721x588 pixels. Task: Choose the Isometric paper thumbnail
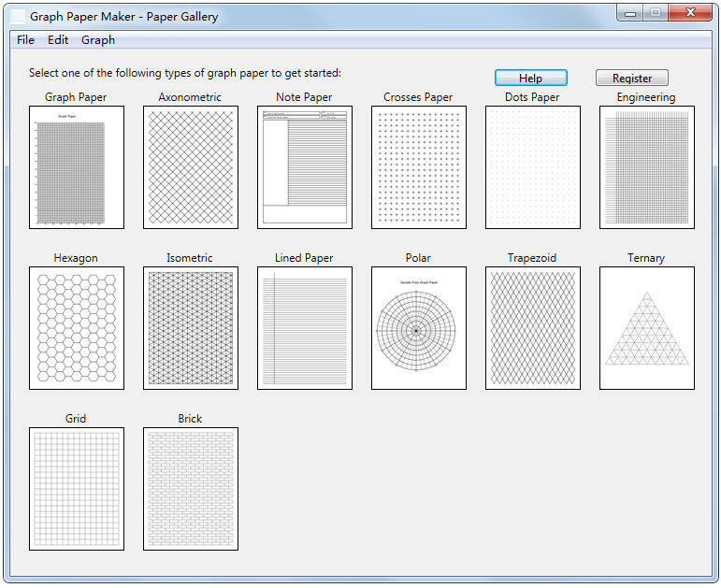click(x=191, y=328)
